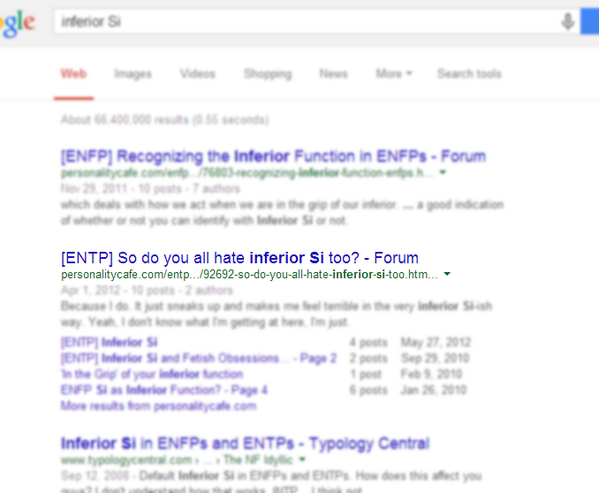This screenshot has width=599, height=493.
Task: Open '[ENTP] So do you all hate inferior Si too?' result
Action: [x=240, y=258]
